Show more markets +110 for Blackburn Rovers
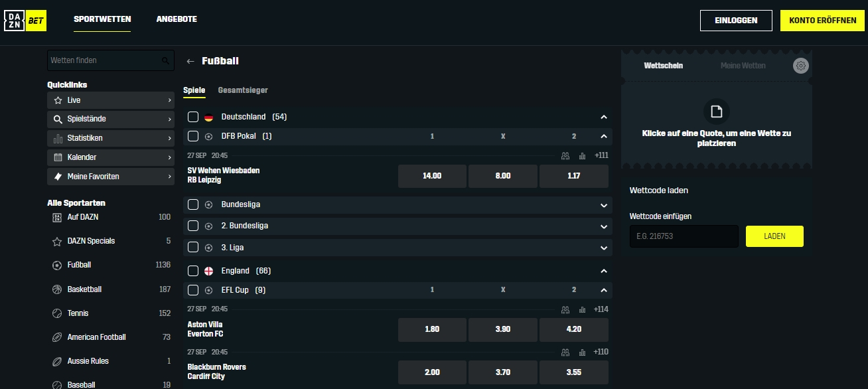 pyautogui.click(x=601, y=352)
